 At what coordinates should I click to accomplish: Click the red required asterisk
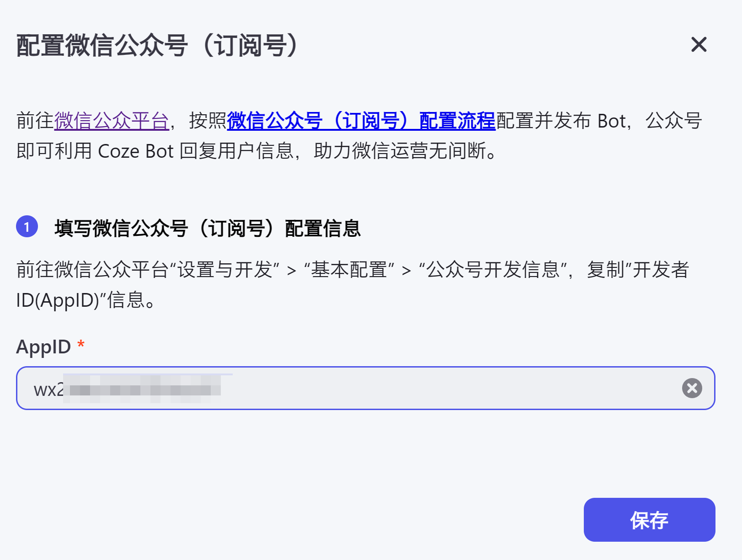tap(81, 345)
